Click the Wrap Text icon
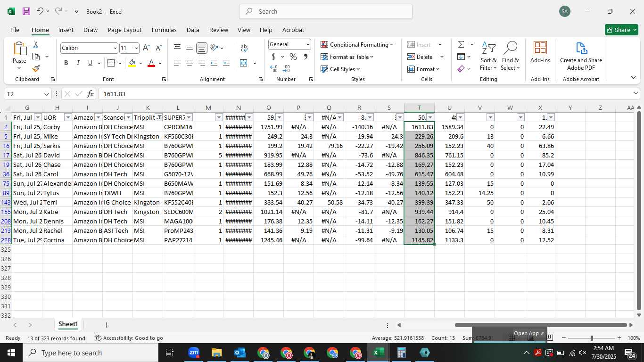644x362 pixels. [244, 48]
